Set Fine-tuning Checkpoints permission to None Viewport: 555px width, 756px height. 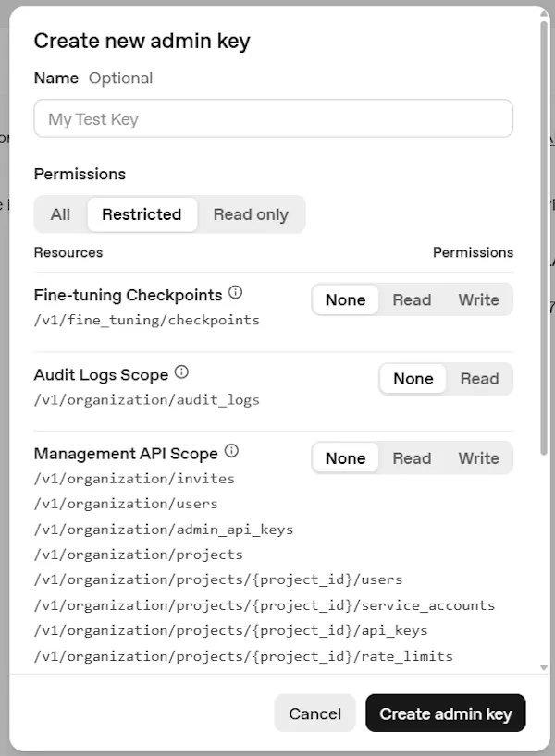346,299
